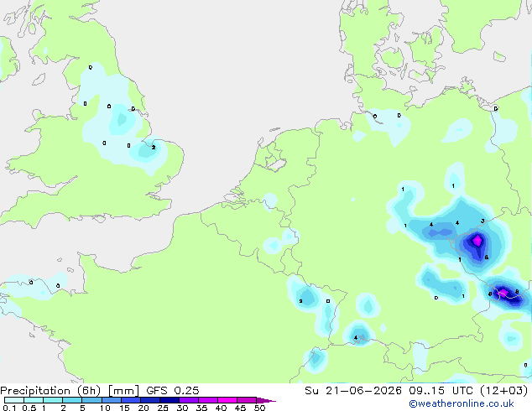Click the over-50 mm legend arrow tip
The image size is (532, 411).
click(266, 401)
